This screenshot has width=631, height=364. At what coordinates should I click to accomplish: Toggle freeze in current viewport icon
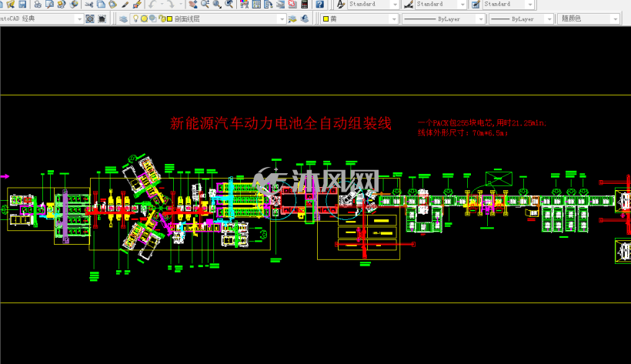(x=153, y=18)
